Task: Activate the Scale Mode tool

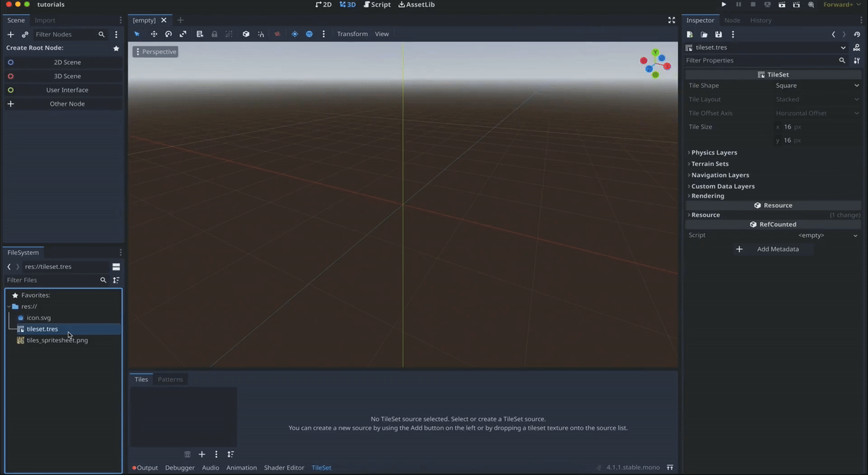Action: [x=183, y=34]
